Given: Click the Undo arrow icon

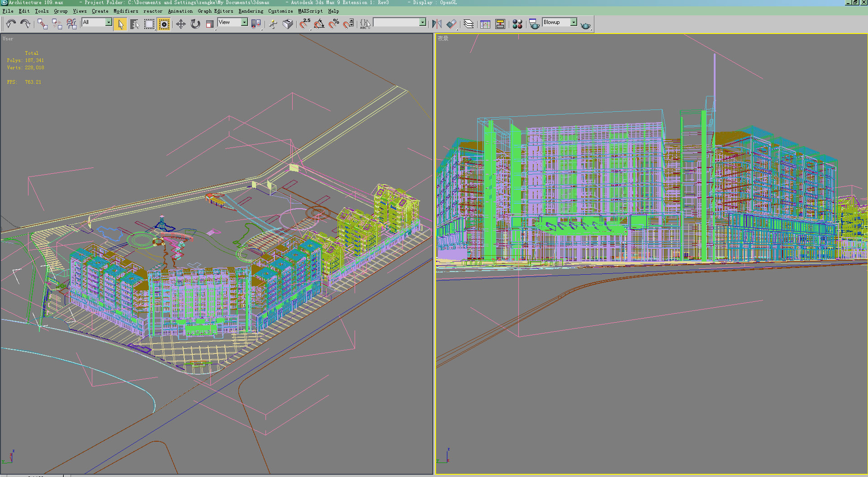Looking at the screenshot, I should [11, 24].
